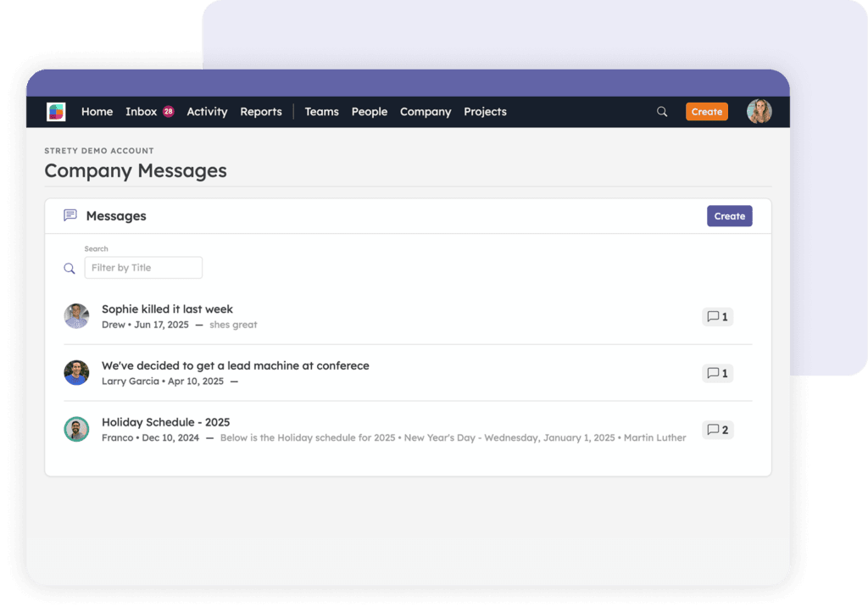Click the magnifier icon beside Filter by Title
This screenshot has height=612, width=868.
pos(70,269)
